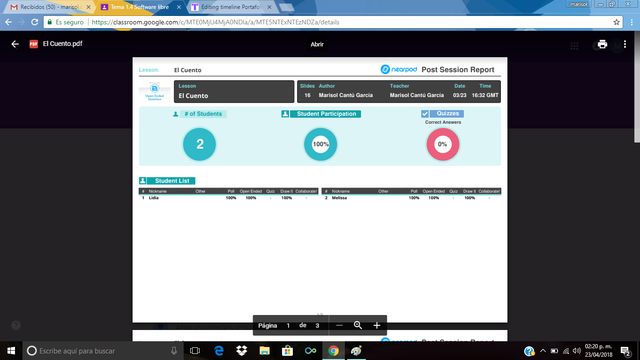Click the Chrome taskbar icon
The width and height of the screenshot is (640, 360).
pos(333,351)
